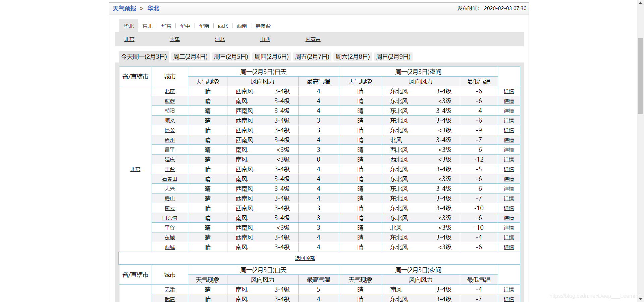View 详情 for the 石景山 row

coord(509,179)
